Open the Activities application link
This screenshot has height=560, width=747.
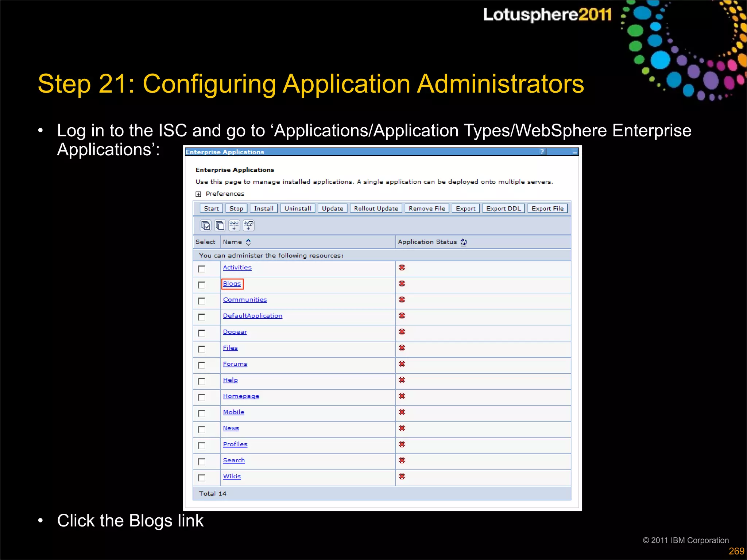pos(237,268)
